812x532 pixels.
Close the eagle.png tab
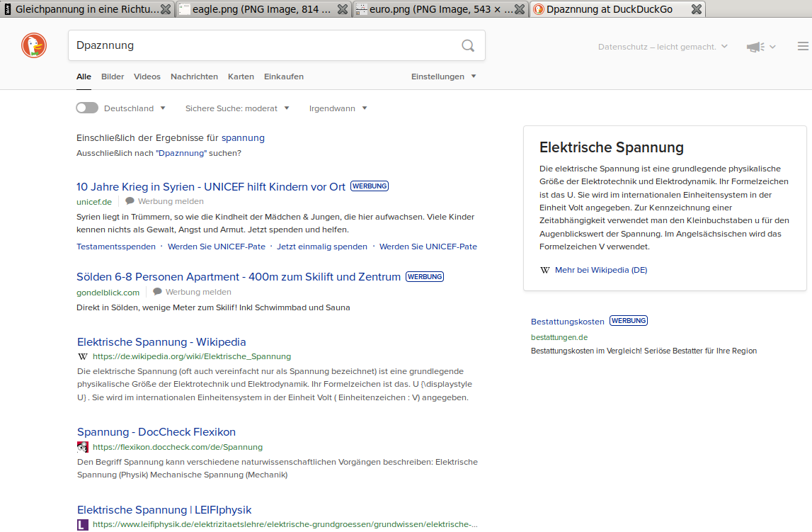(343, 9)
